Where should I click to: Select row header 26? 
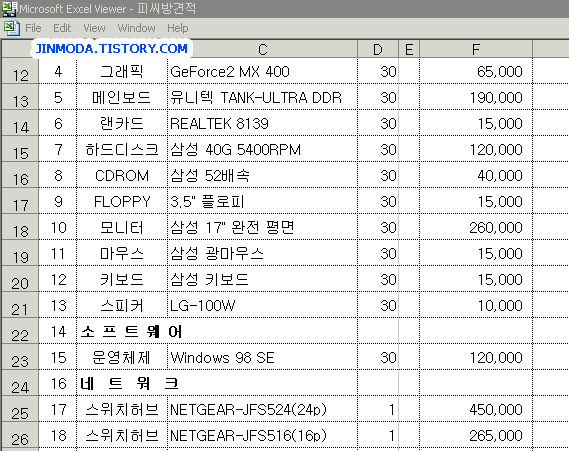[20, 435]
